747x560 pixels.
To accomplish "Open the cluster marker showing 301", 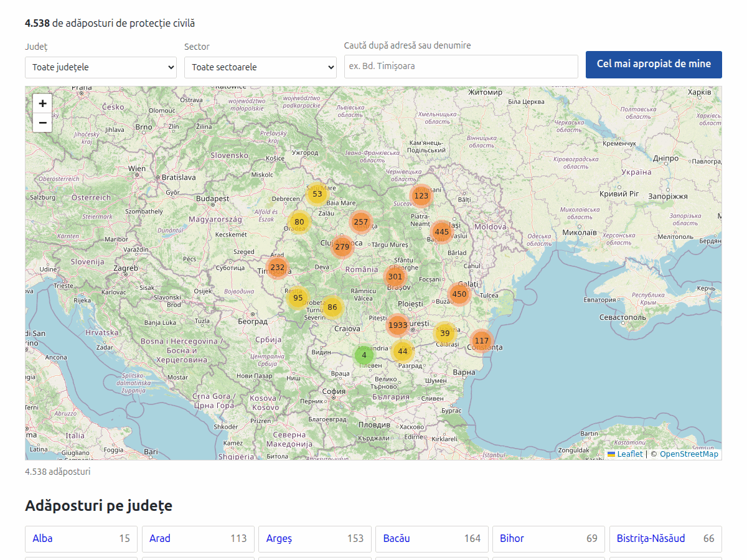I will (395, 277).
